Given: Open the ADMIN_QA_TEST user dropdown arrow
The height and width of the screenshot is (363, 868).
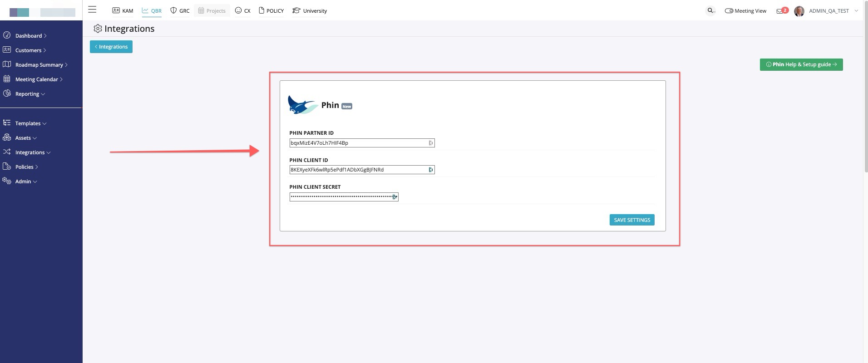Looking at the screenshot, I should coord(856,11).
